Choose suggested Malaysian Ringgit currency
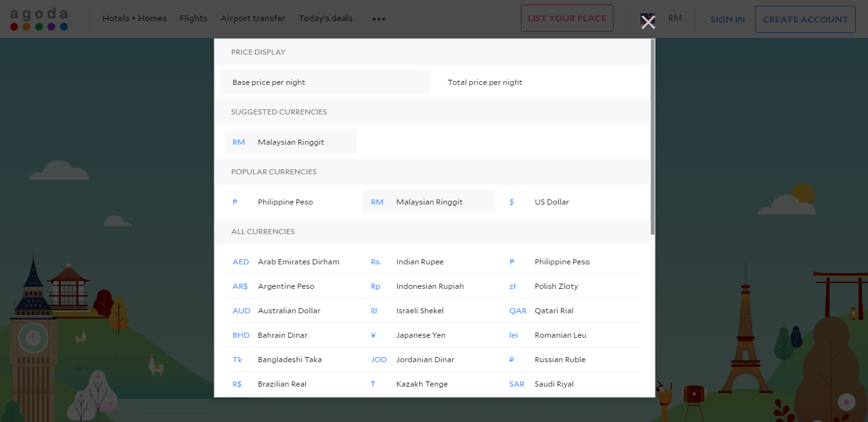The width and height of the screenshot is (868, 422). tap(290, 142)
